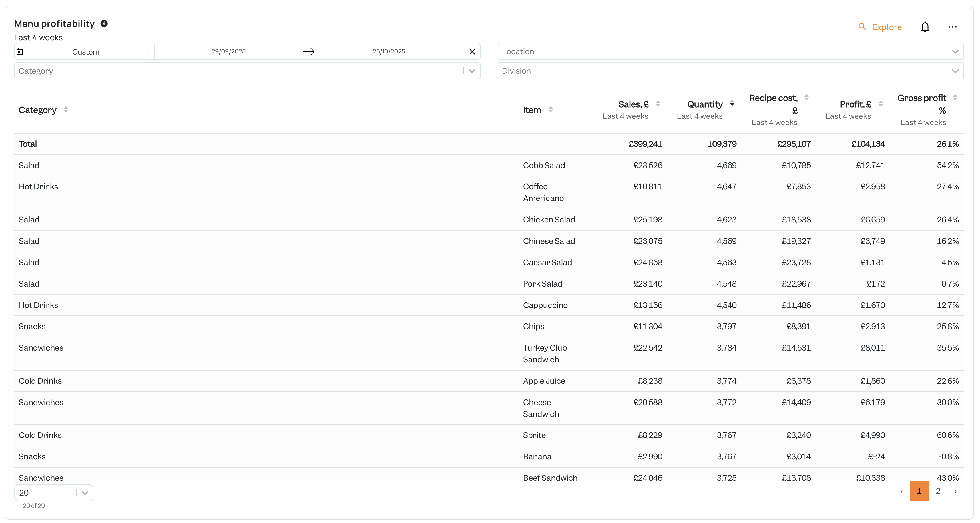
Task: Click Cappuccino recipe cost £11,486
Action: point(796,305)
